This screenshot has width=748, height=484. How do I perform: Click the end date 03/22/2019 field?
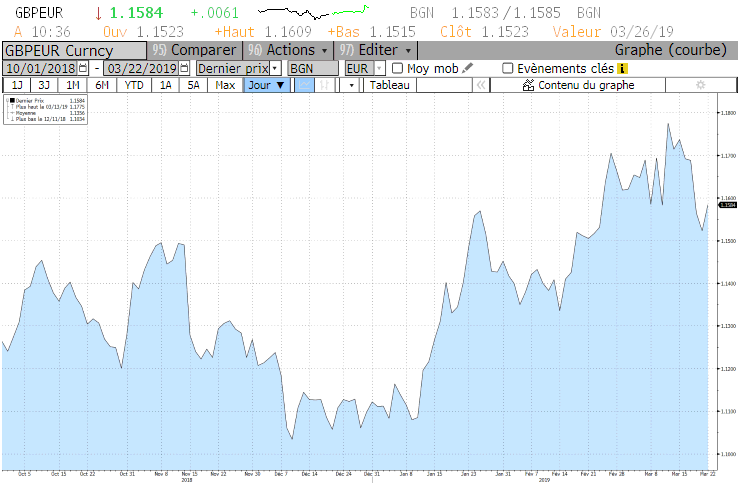click(x=142, y=68)
